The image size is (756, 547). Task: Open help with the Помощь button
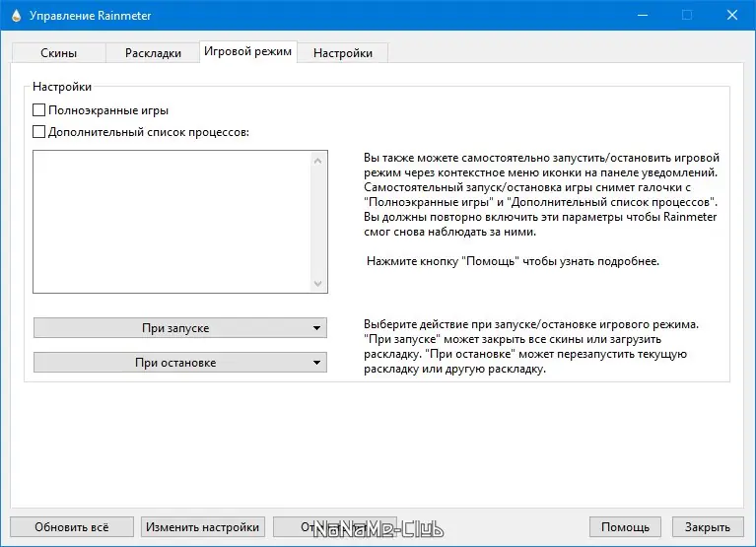(x=625, y=527)
